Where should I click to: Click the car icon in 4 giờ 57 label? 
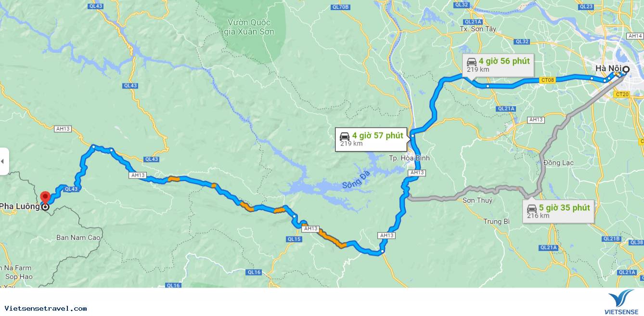(x=345, y=136)
